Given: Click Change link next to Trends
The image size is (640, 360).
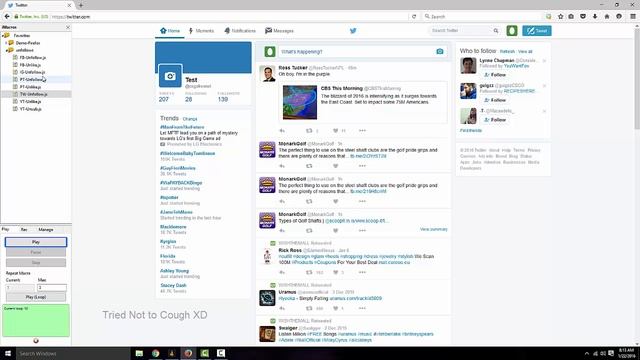Looking at the screenshot, I should pos(190,119).
